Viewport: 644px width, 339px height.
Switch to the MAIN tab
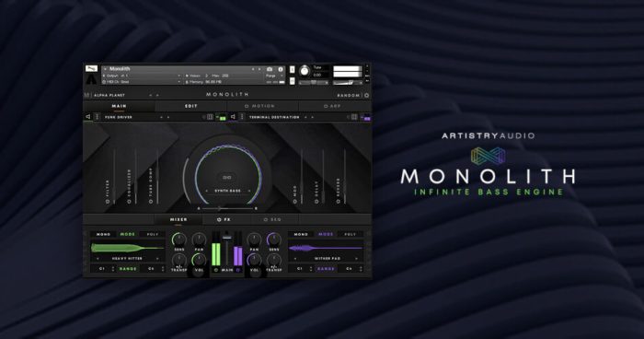pos(119,106)
